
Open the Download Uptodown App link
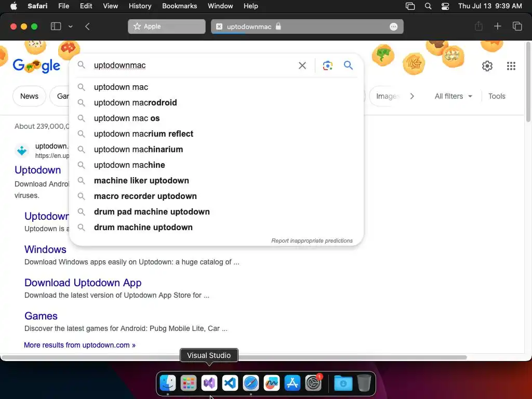coord(83,283)
